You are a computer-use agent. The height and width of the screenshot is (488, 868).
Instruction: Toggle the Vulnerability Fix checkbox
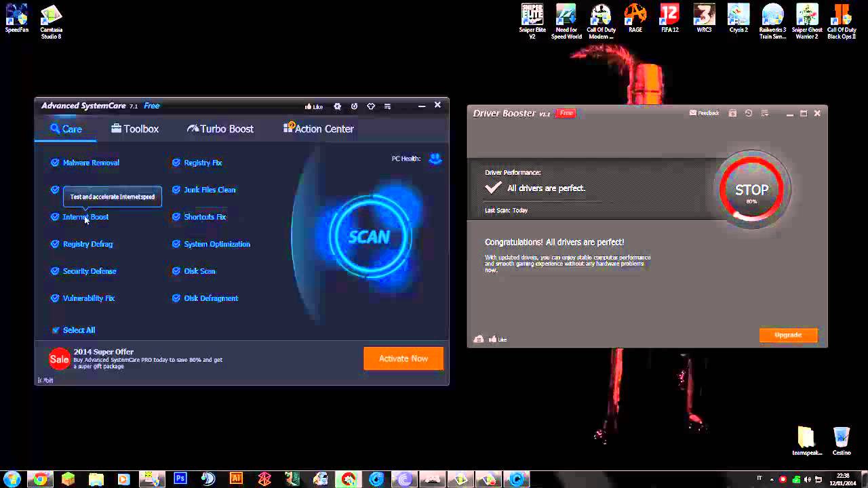pos(55,298)
